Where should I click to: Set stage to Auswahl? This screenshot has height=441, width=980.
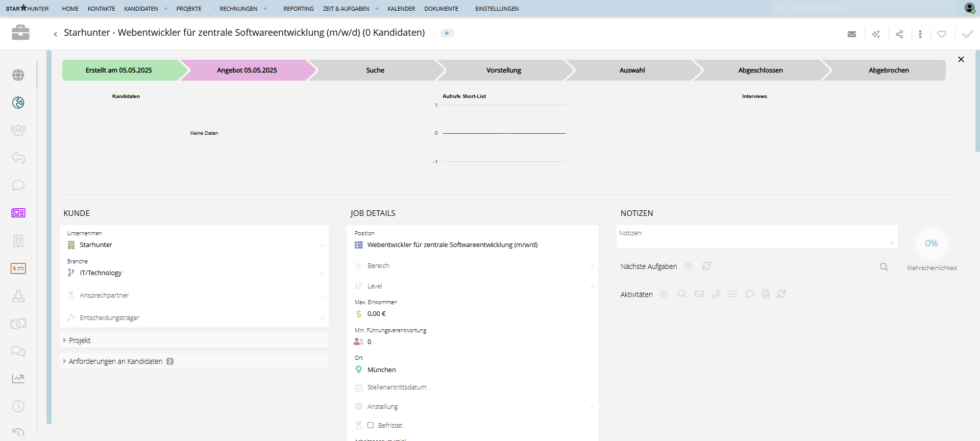[632, 70]
